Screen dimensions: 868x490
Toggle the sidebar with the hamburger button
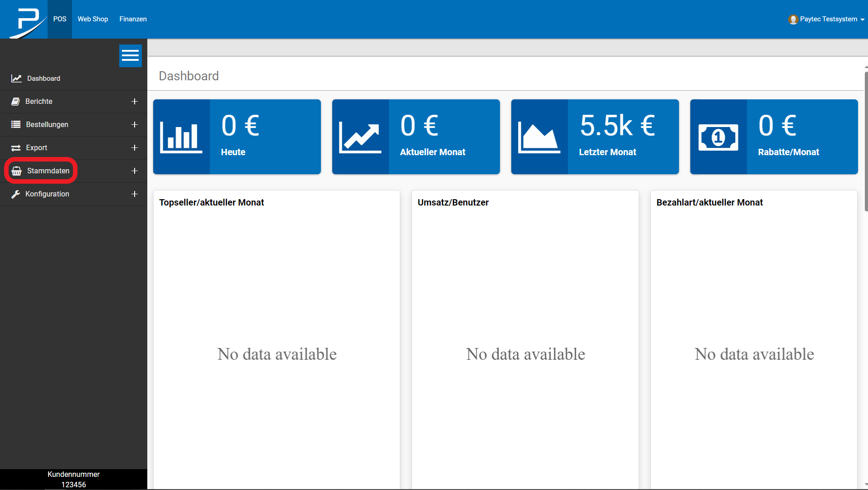click(130, 55)
